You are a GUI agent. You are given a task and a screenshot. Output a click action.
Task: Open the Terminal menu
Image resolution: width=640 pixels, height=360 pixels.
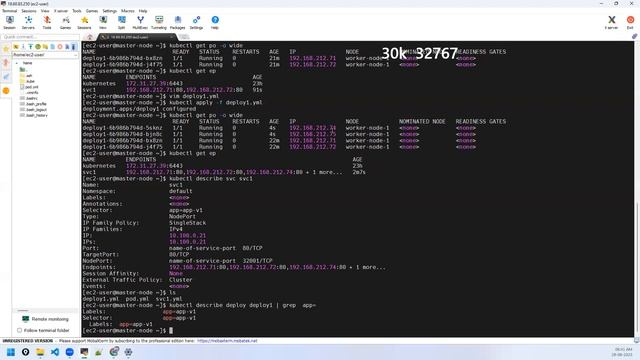click(x=9, y=11)
